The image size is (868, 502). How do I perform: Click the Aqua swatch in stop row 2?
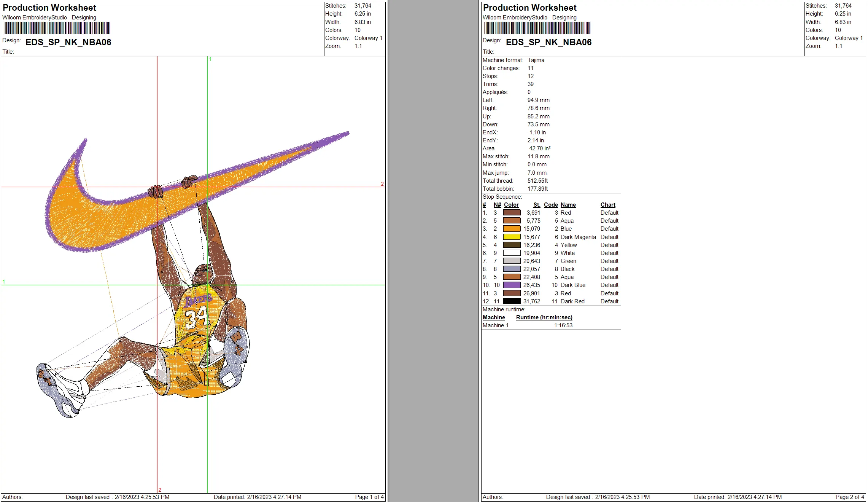coord(512,221)
